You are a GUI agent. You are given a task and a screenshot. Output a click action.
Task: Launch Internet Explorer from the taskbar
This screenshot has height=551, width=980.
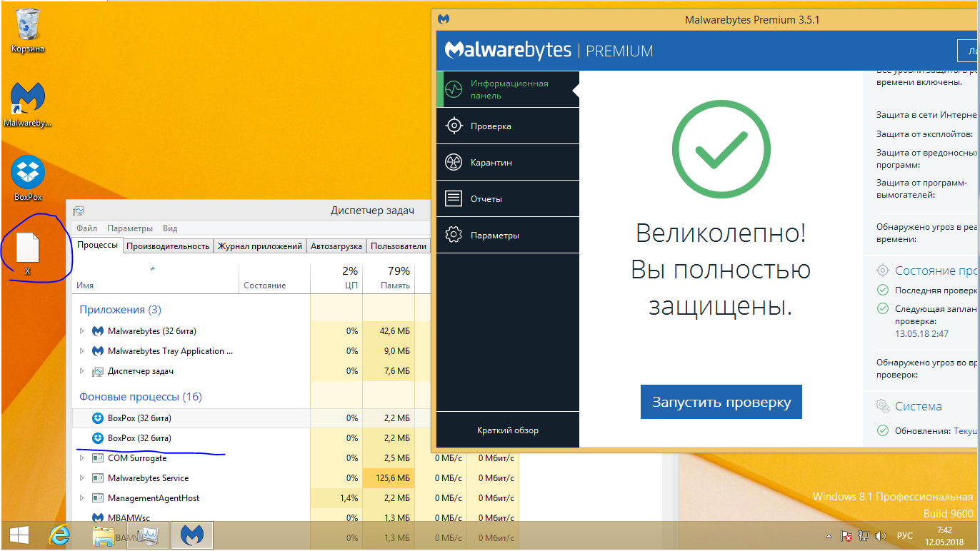point(60,535)
